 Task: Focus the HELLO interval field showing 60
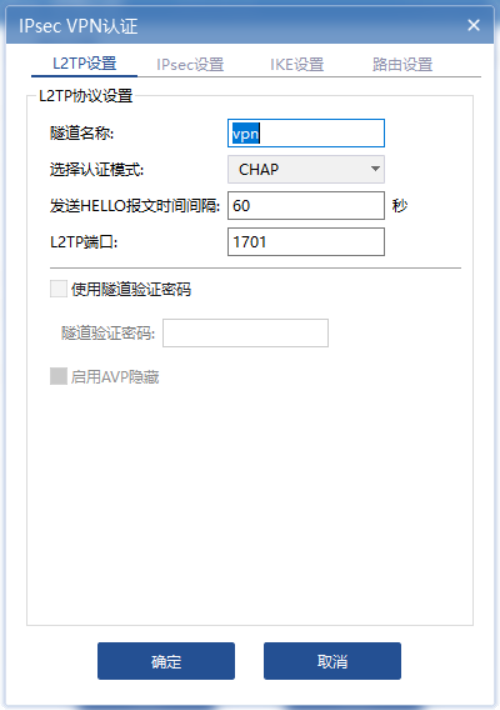coord(306,206)
